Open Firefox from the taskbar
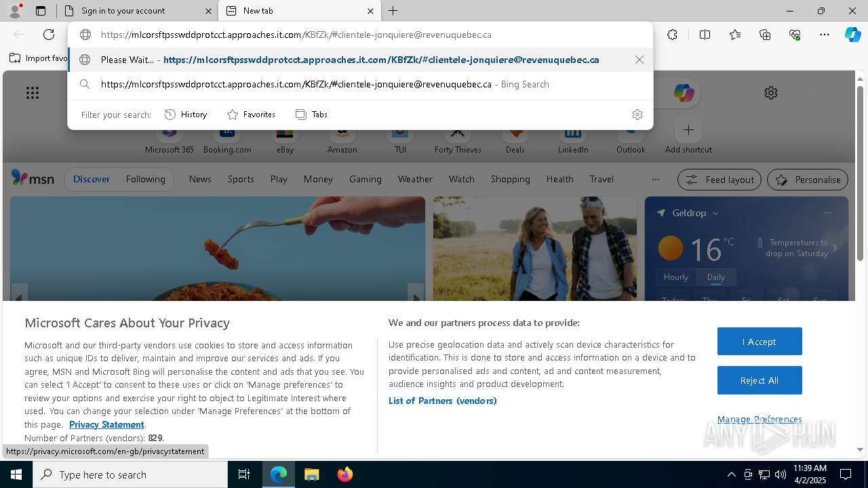 pos(345,474)
